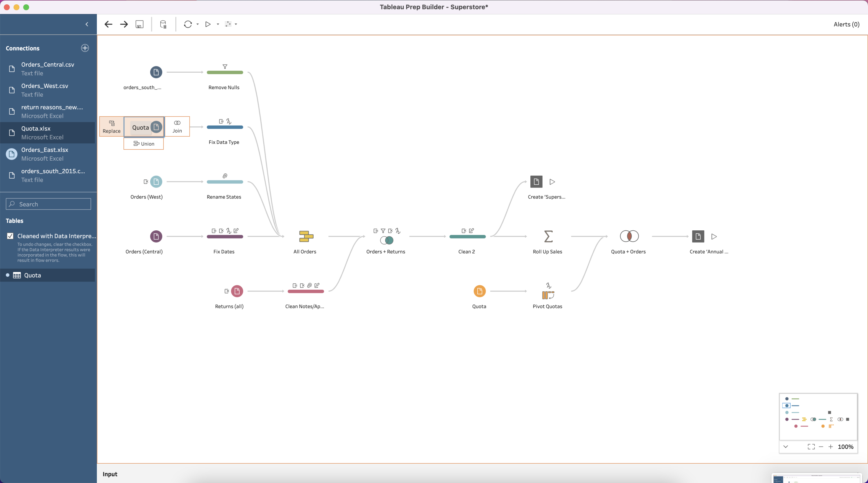Click the Fix Data Type clean step

point(225,127)
